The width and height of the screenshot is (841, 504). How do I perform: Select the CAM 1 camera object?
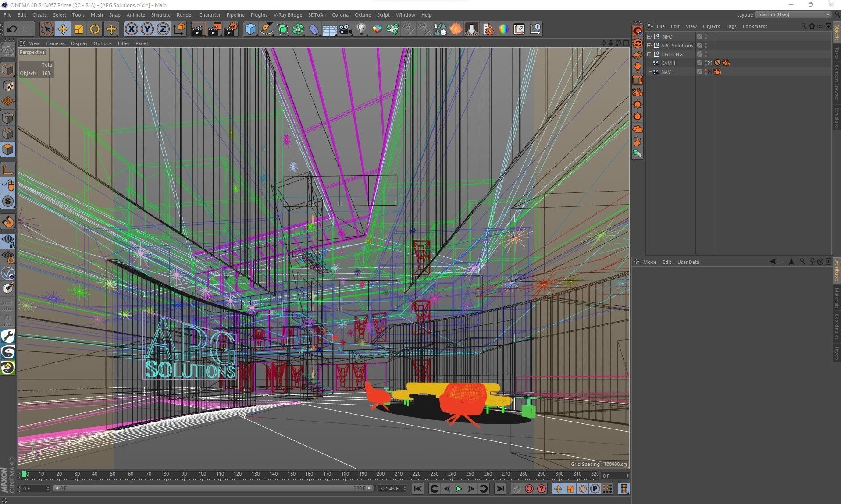tap(668, 63)
